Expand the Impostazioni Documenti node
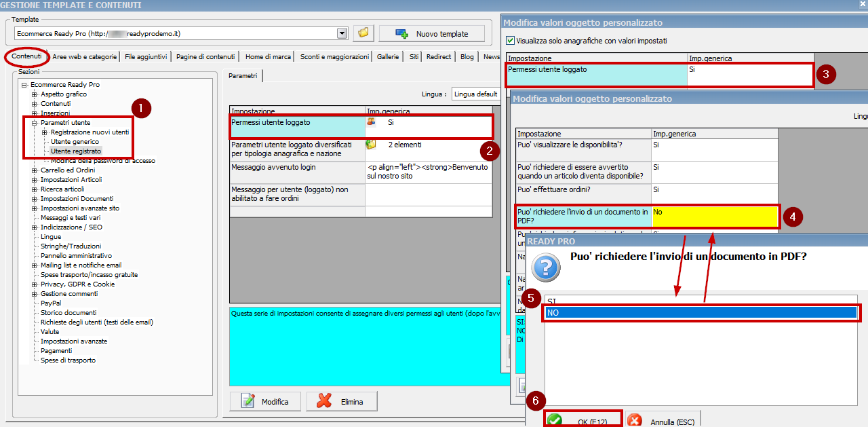Viewport: 868px width, 427px height. [x=35, y=199]
